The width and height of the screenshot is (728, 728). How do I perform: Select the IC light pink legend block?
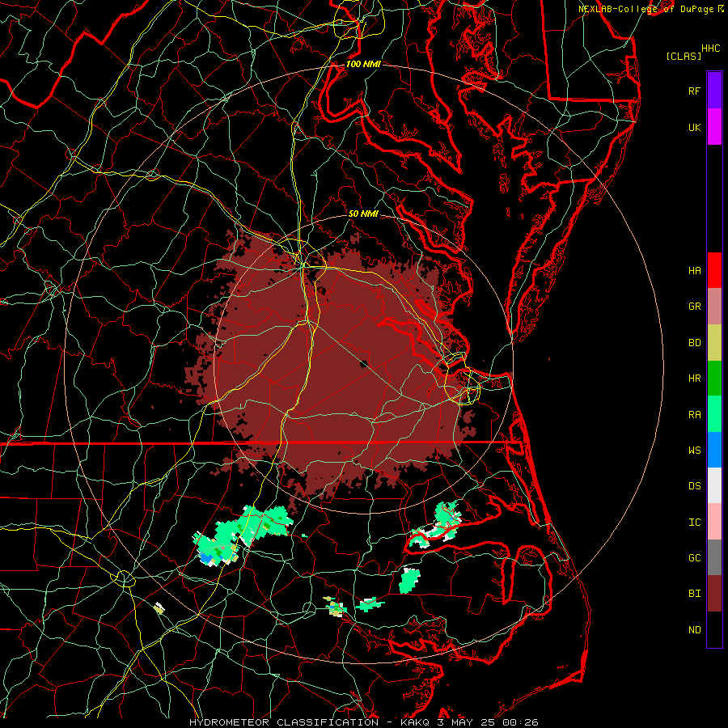[x=714, y=522]
